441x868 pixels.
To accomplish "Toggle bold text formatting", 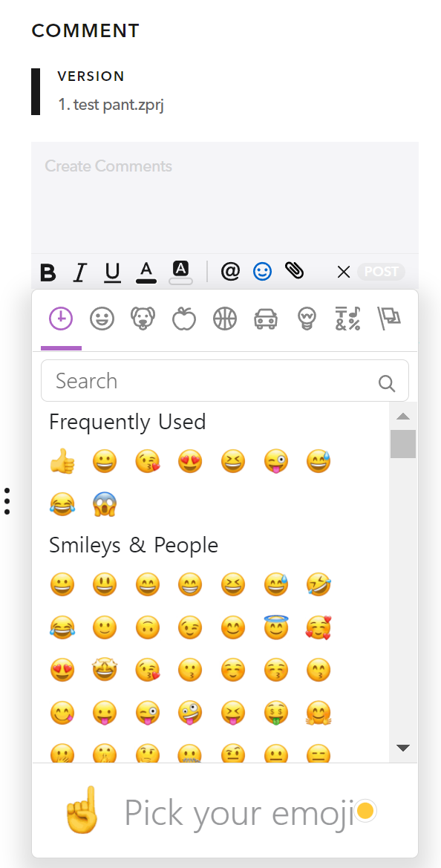I will click(49, 273).
